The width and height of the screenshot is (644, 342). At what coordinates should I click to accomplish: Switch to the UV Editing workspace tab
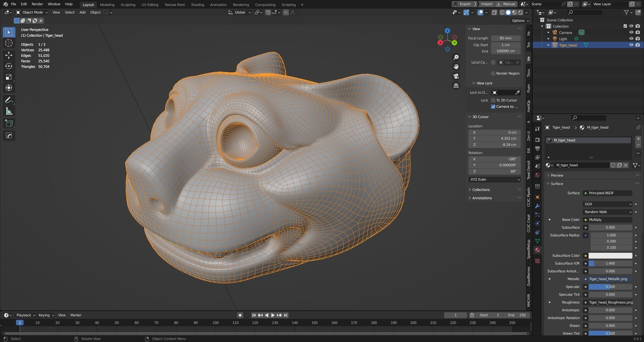coord(150,5)
